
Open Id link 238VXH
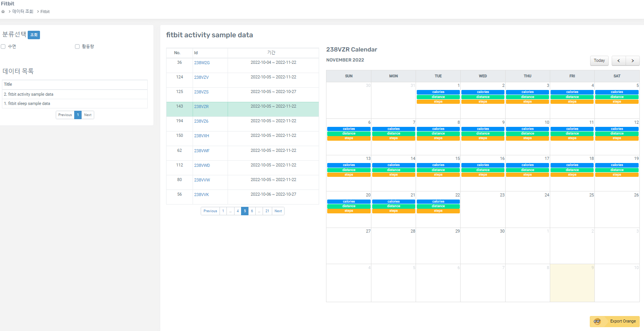pyautogui.click(x=201, y=136)
